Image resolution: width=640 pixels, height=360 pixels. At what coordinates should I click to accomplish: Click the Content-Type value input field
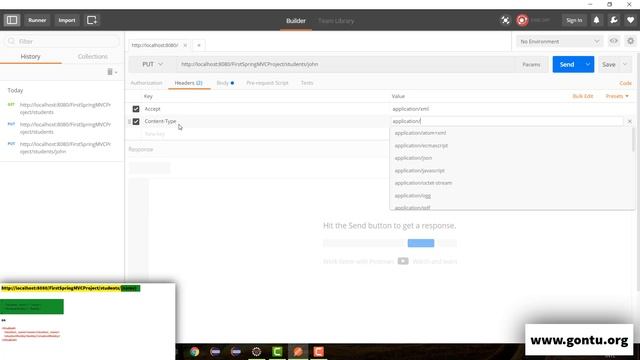(506, 121)
